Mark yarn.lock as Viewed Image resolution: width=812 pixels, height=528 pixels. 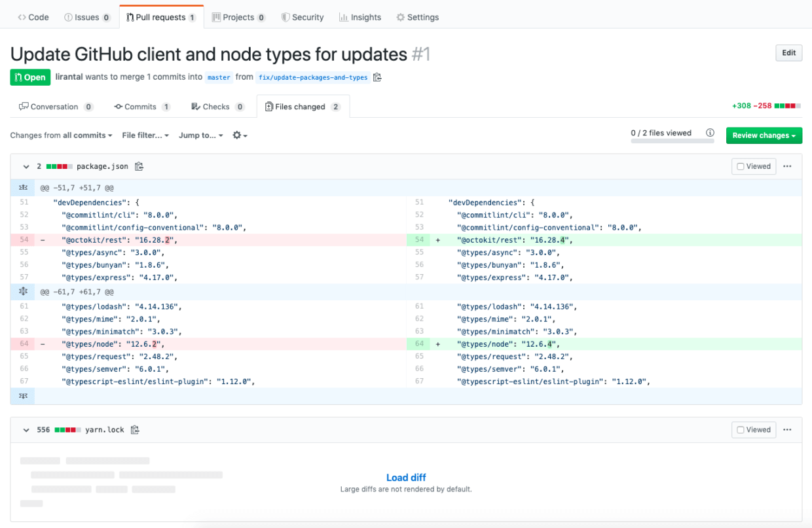[x=754, y=430]
